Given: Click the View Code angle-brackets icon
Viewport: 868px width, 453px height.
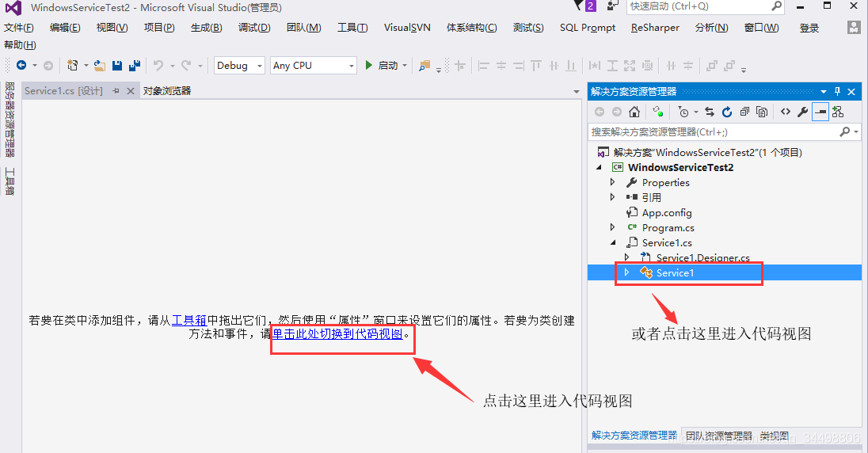Looking at the screenshot, I should click(786, 112).
